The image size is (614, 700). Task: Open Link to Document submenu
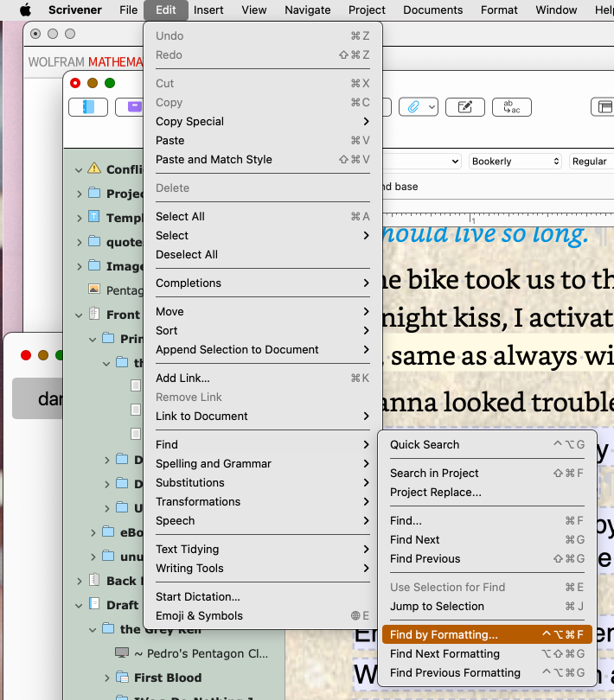pos(263,416)
